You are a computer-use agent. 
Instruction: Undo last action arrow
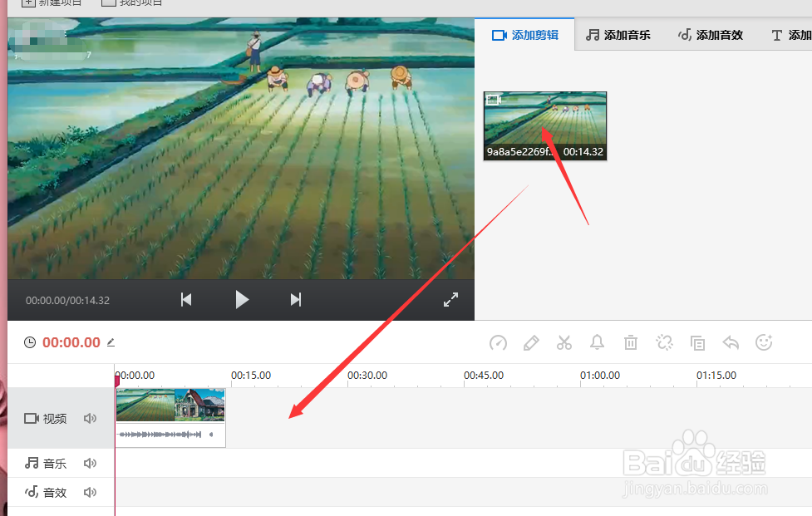pyautogui.click(x=731, y=342)
